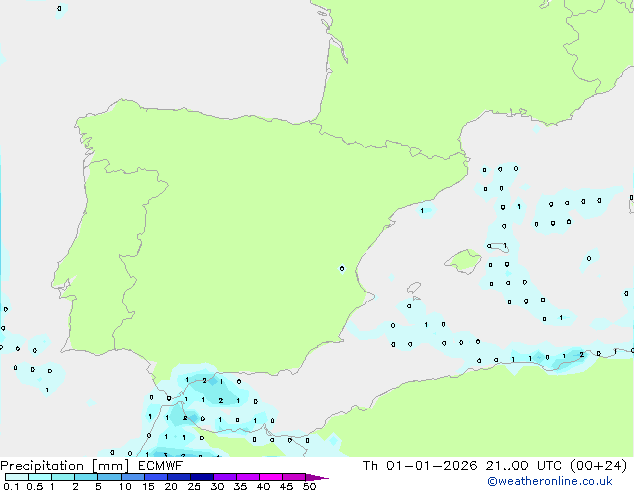Pick the lightest cyan 0.1–0.5 mm swatch

click(17, 477)
